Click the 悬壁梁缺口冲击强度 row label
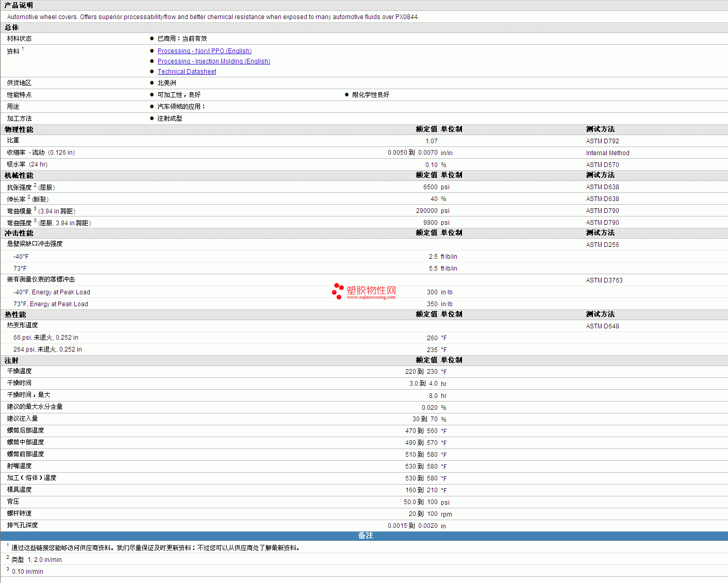Screen dimensions: 728x583 pyautogui.click(x=35, y=244)
